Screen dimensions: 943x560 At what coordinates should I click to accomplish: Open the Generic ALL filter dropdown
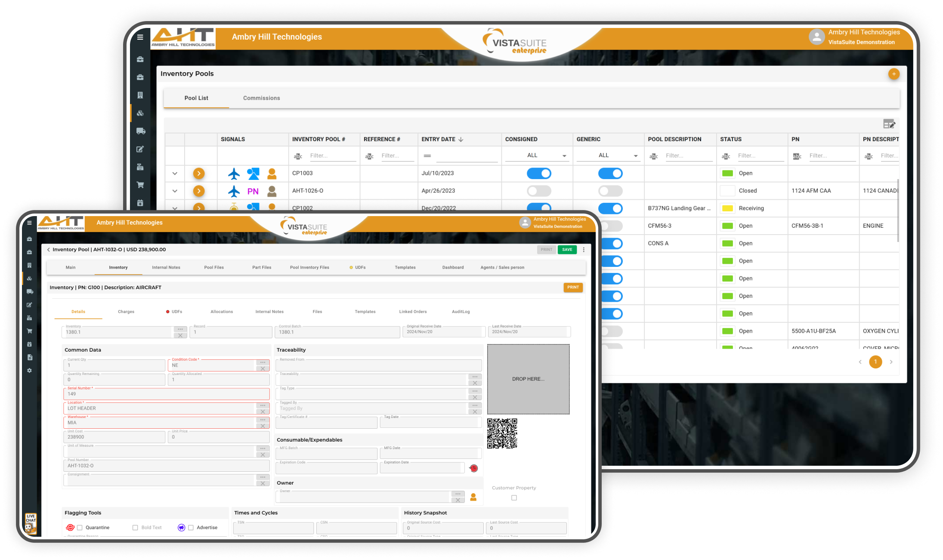608,155
